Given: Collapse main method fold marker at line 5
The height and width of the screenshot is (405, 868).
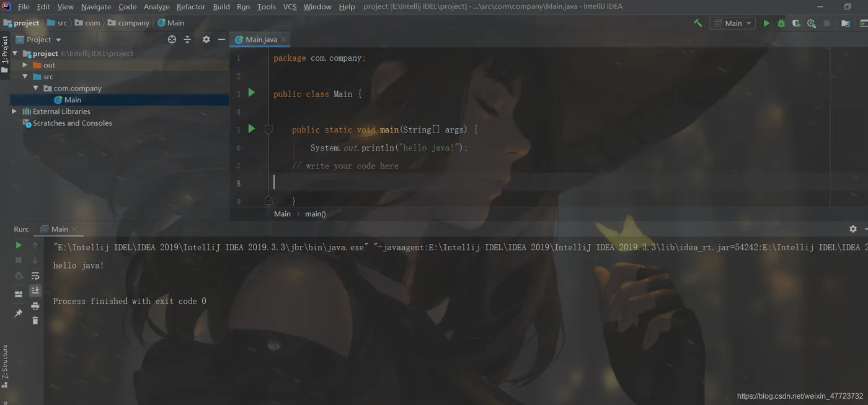Looking at the screenshot, I should (x=268, y=129).
